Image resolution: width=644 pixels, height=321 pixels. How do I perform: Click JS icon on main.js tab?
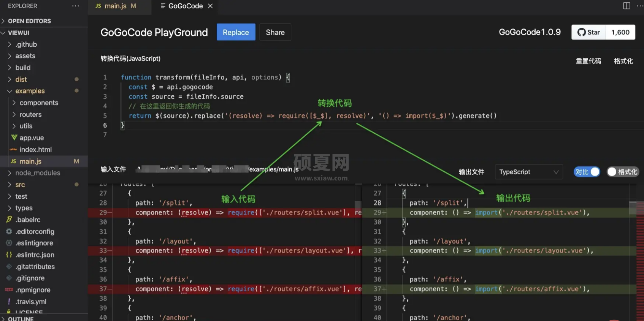(x=98, y=6)
